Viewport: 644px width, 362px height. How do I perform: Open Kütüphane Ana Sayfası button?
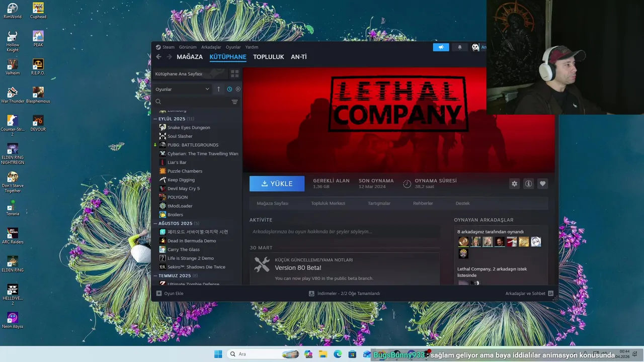(x=190, y=74)
